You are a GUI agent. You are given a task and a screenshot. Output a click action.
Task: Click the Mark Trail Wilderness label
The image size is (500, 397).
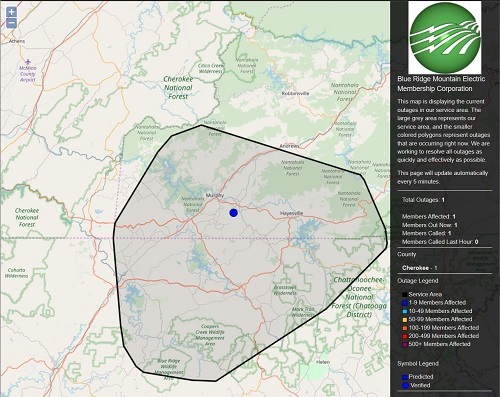click(x=303, y=312)
